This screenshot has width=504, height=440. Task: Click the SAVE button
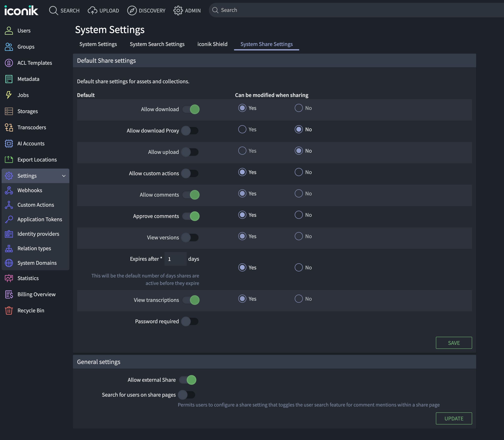pyautogui.click(x=453, y=343)
